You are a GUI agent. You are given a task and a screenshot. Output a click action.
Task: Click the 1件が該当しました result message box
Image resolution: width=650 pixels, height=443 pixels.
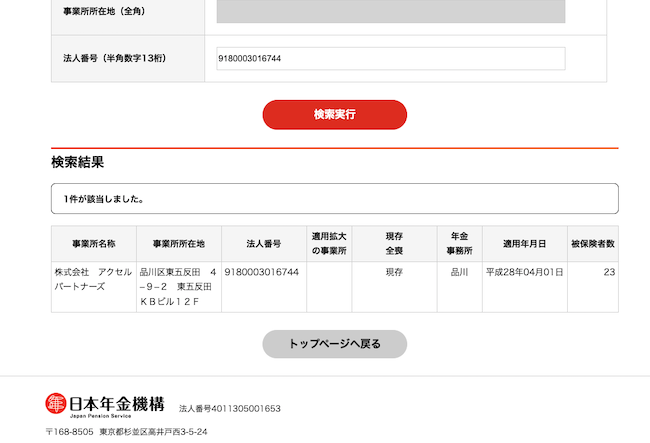click(334, 199)
